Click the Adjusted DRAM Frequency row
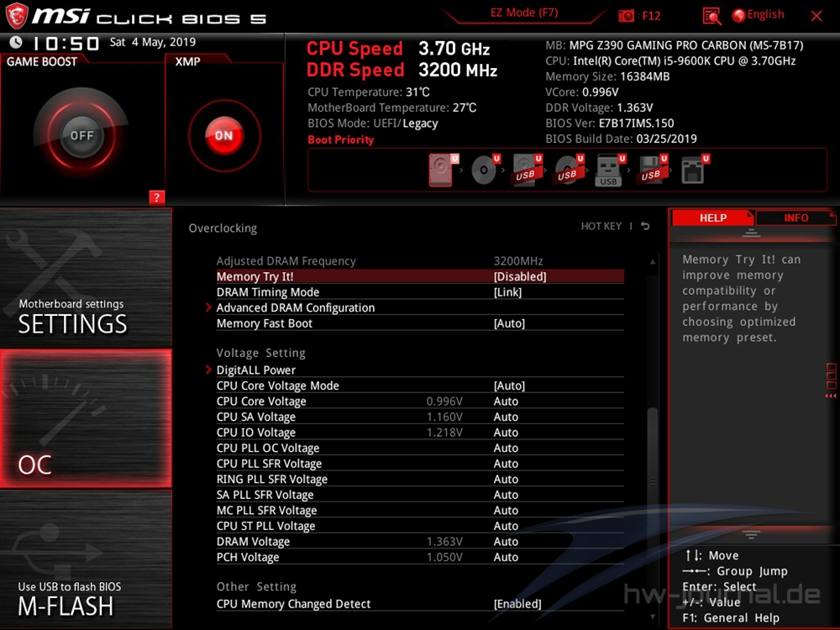The width and height of the screenshot is (840, 630). pos(420,261)
